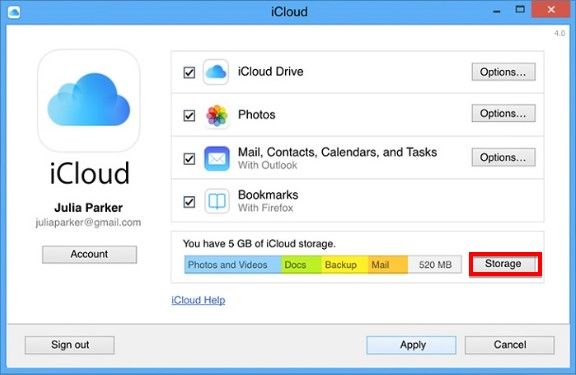The image size is (576, 375).
Task: Apply the iCloud settings
Action: tap(411, 345)
